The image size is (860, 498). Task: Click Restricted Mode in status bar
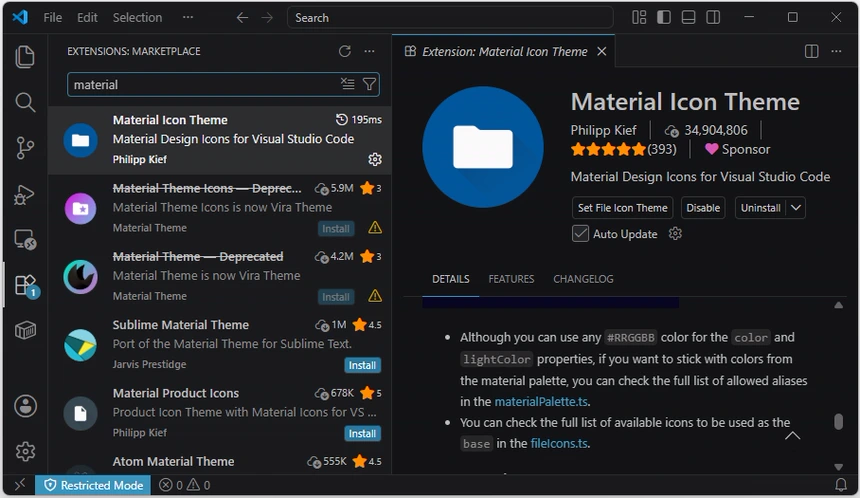[93, 485]
